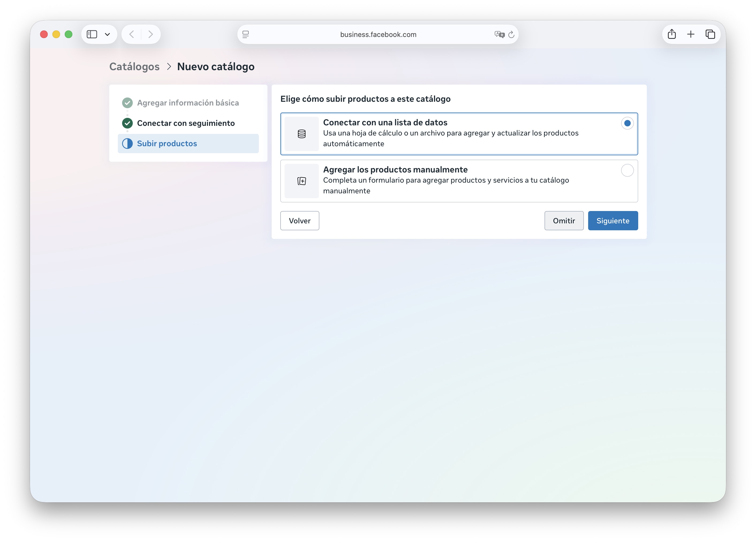Click the data feed database icon

pos(301,134)
